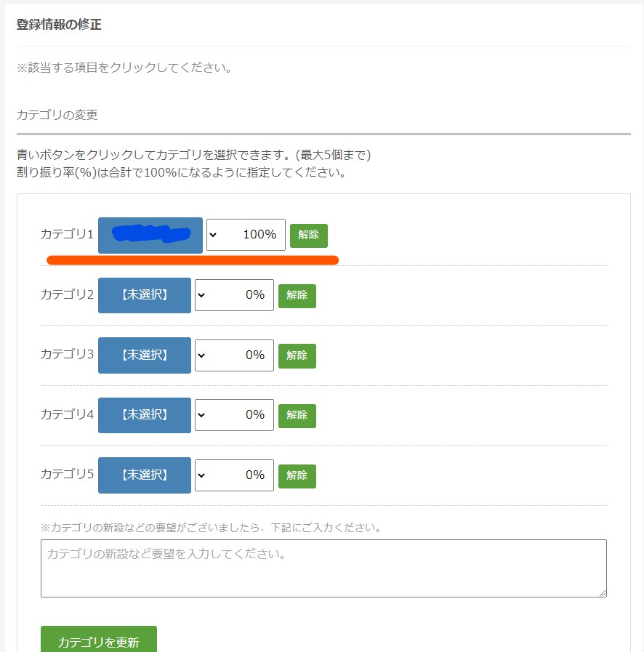This screenshot has height=652, width=644.
Task: Choose the カテゴリ3 【未選択】 category button
Action: (x=144, y=355)
